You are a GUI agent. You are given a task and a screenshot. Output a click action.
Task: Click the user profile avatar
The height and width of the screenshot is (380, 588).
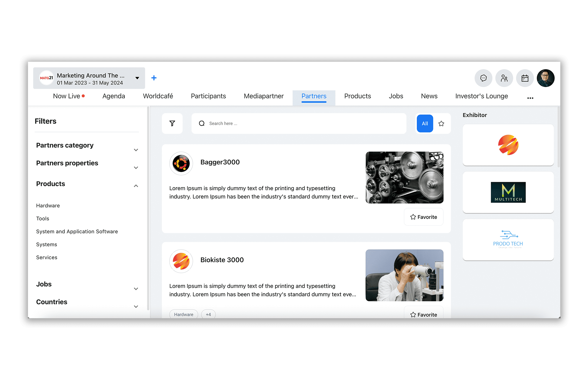pyautogui.click(x=545, y=78)
